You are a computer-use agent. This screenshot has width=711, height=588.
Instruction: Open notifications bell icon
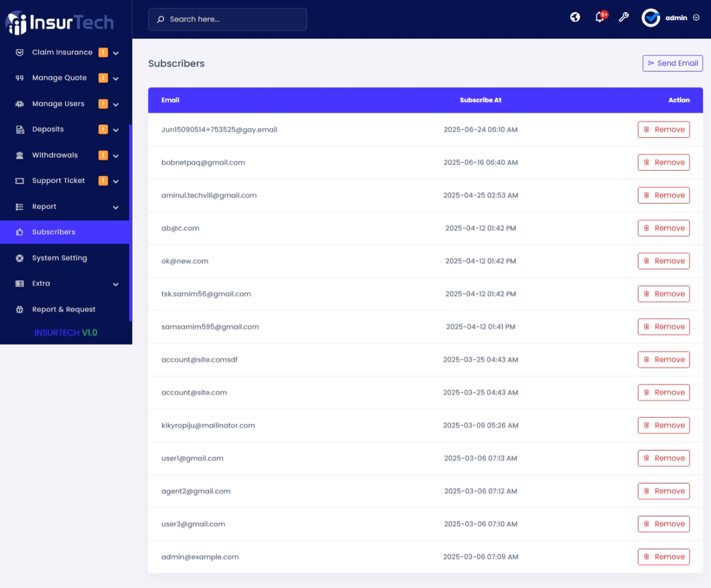pos(599,17)
